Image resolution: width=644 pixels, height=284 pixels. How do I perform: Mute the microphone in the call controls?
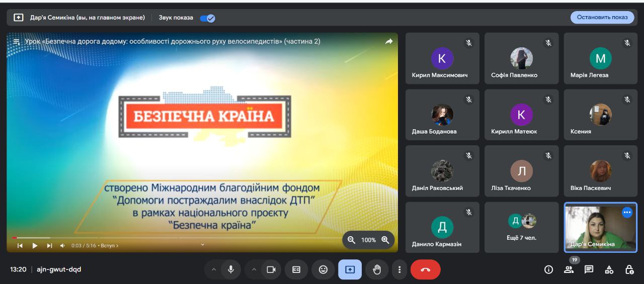pyautogui.click(x=231, y=270)
